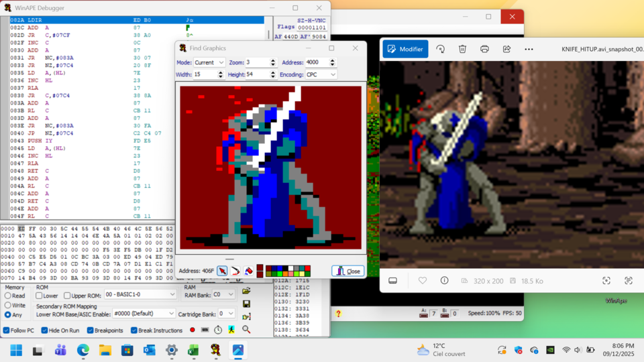The height and width of the screenshot is (362, 644).
Task: Adjust the Height stepper in Find Graphics
Action: click(273, 74)
